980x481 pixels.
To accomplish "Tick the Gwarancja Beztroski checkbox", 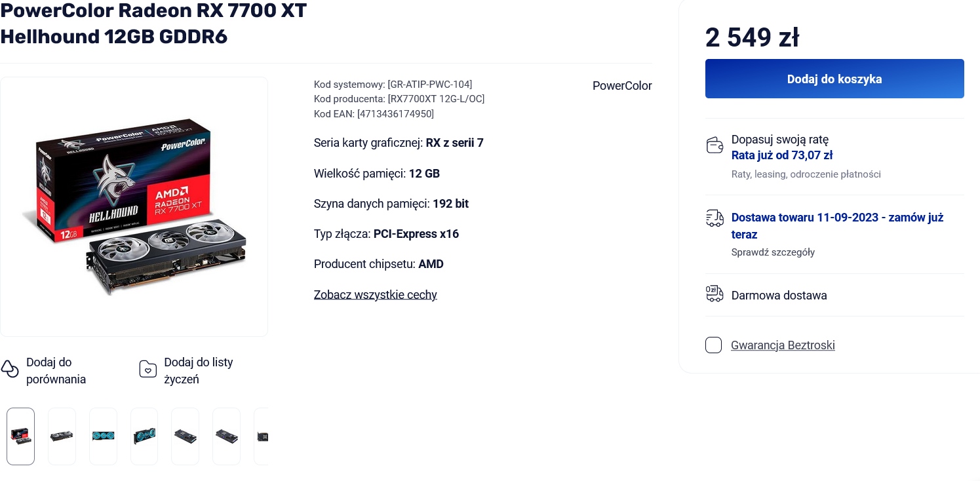I will coord(713,345).
